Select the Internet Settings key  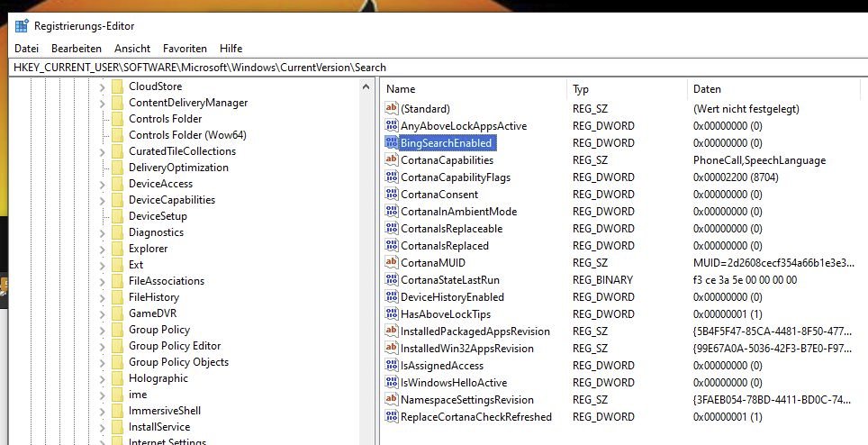[167, 441]
